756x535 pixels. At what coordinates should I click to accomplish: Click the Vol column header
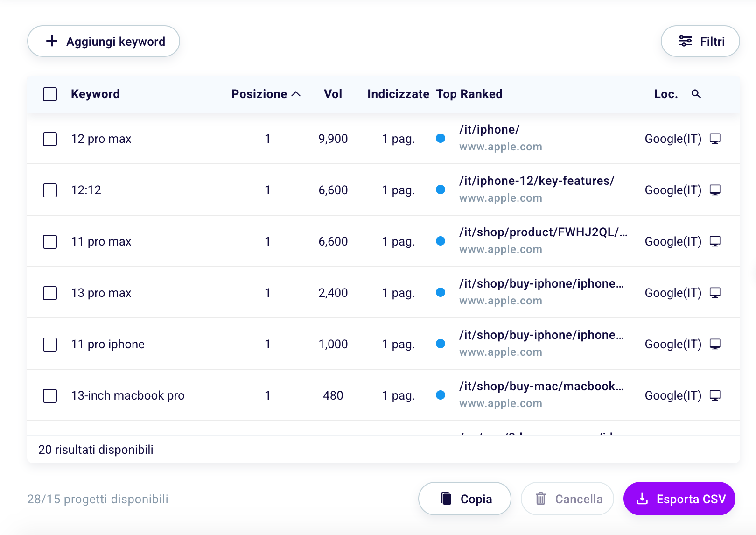pyautogui.click(x=333, y=94)
